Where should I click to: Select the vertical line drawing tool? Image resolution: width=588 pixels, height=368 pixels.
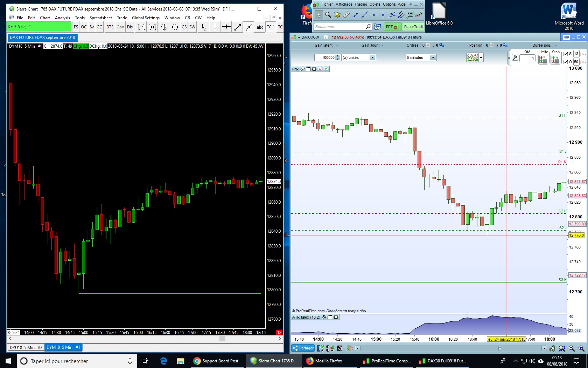(x=383, y=15)
